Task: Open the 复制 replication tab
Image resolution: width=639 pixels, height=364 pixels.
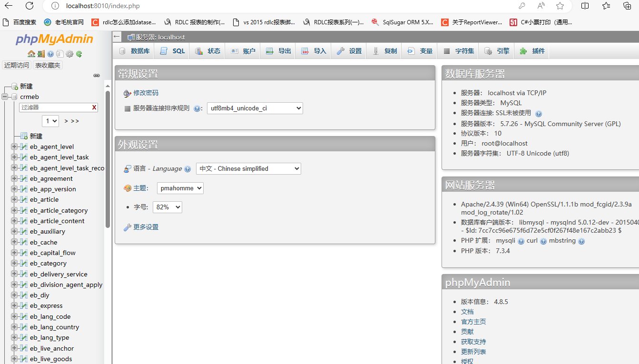Action: [x=383, y=51]
